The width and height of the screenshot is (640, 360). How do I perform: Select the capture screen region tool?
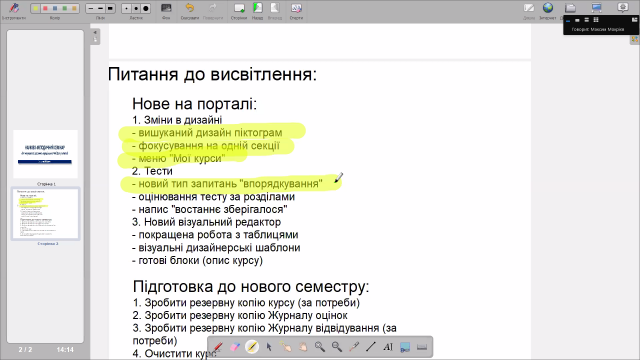click(405, 347)
